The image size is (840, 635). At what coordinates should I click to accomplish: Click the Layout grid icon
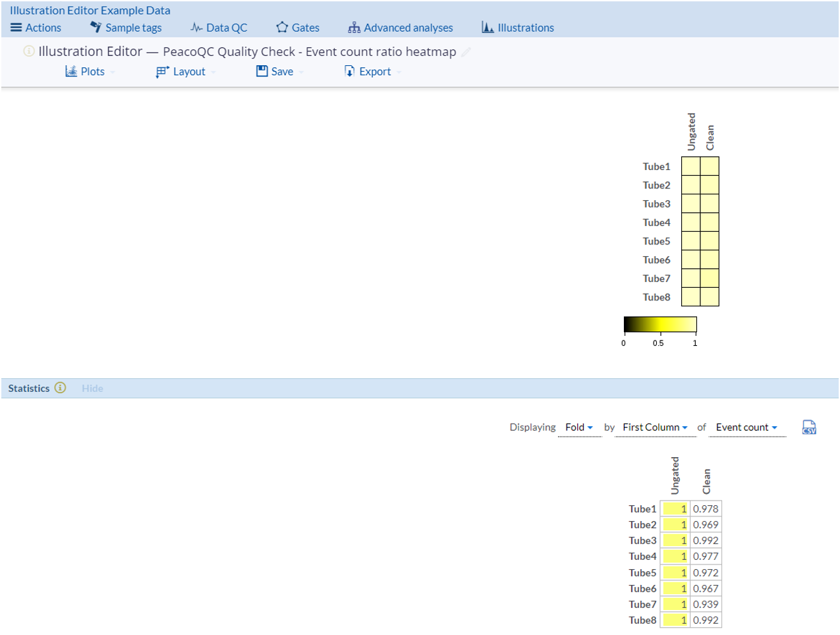pos(163,72)
